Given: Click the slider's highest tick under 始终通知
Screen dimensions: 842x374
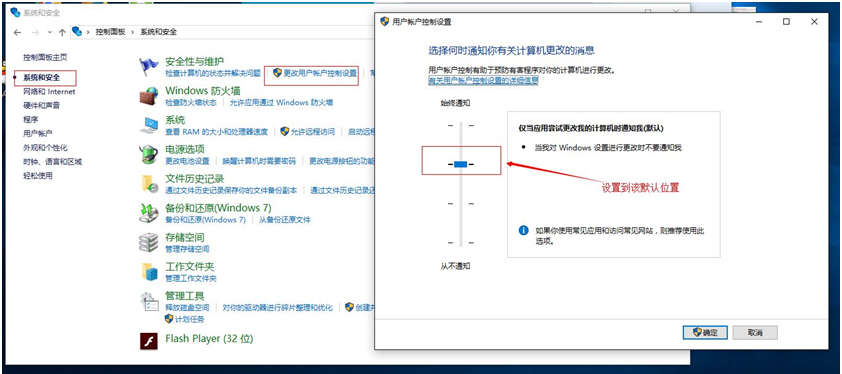Looking at the screenshot, I should coord(461,125).
